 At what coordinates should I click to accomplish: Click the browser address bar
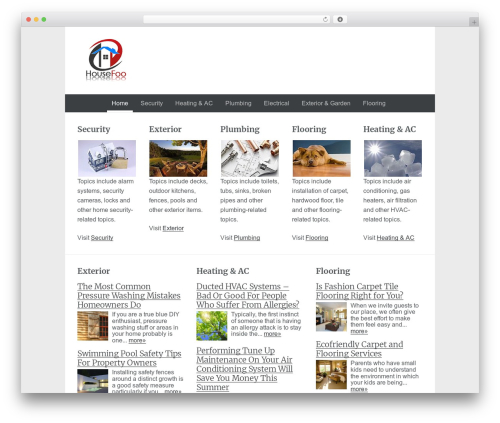236,20
